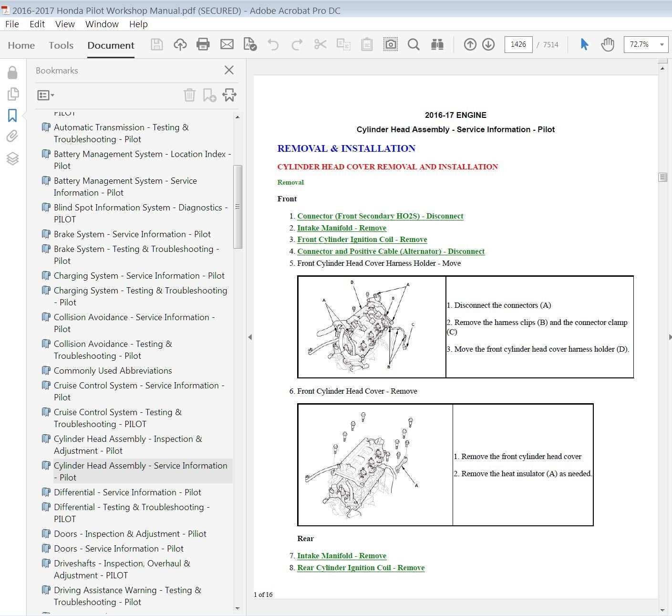
Task: Open Charging System - Service Information bookmark
Action: [139, 276]
